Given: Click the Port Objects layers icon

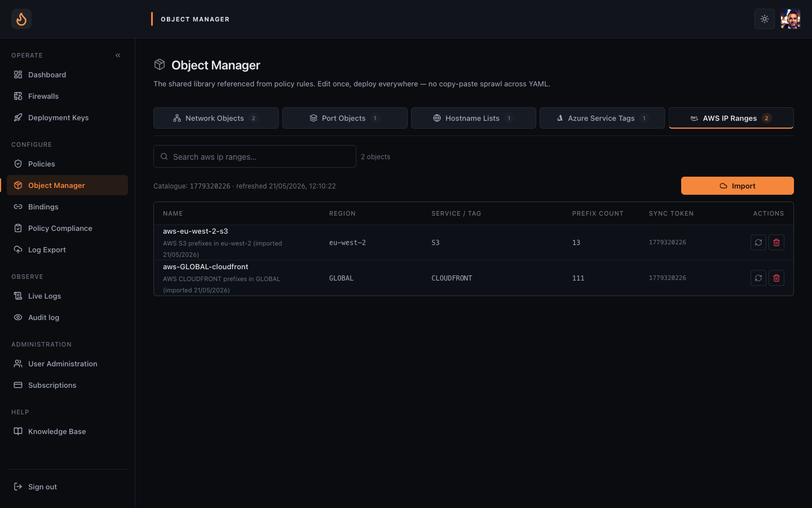Looking at the screenshot, I should (314, 118).
